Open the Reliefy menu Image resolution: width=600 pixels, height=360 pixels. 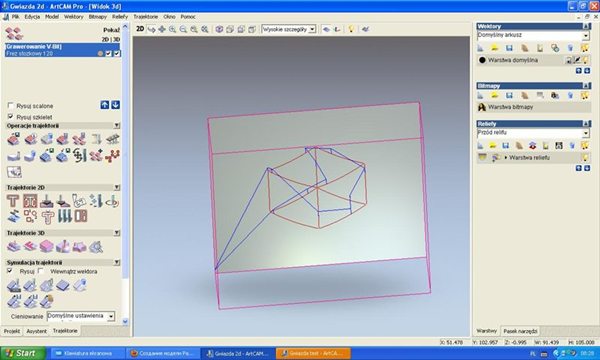tap(120, 17)
